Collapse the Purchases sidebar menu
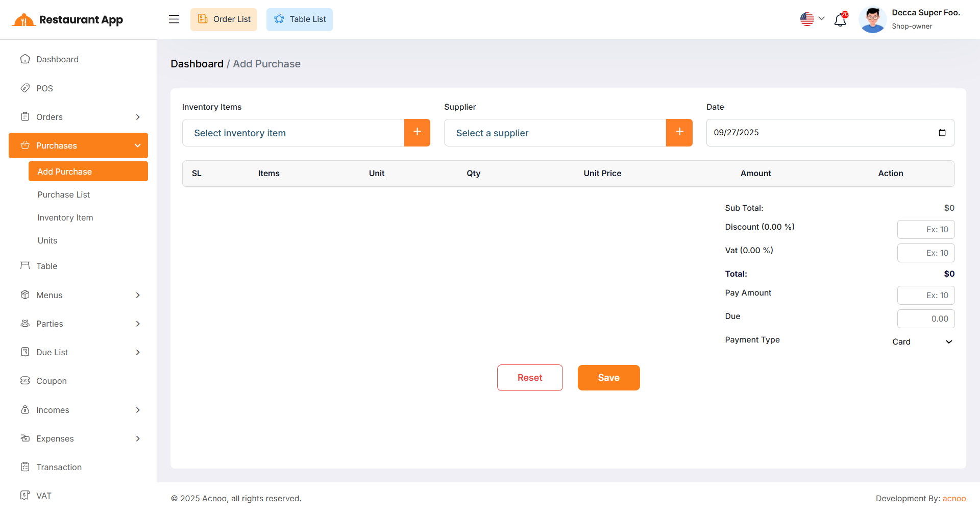 point(78,145)
